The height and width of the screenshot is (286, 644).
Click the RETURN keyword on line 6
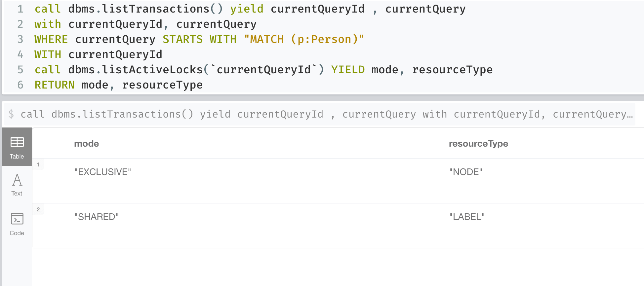[x=55, y=85]
